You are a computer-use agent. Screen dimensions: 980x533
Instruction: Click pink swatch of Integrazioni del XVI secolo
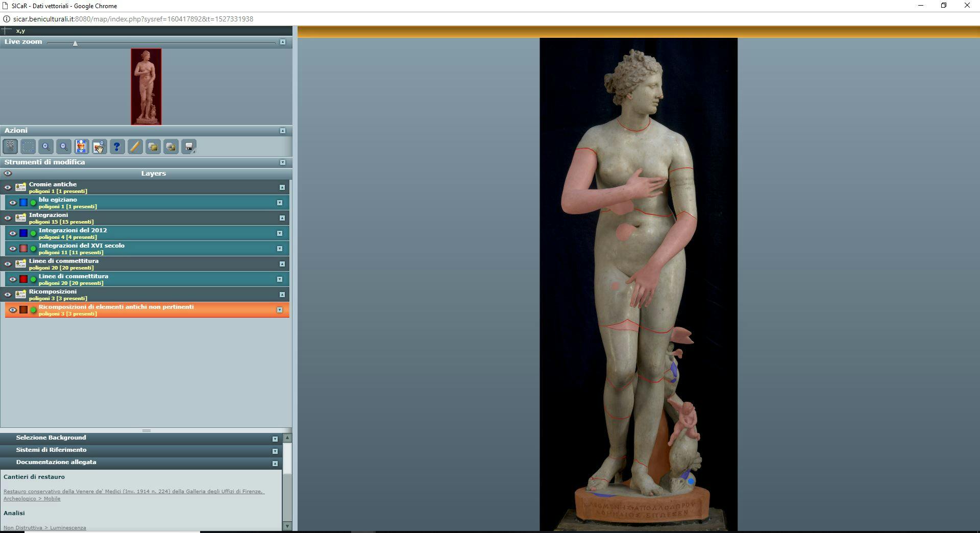tap(23, 249)
